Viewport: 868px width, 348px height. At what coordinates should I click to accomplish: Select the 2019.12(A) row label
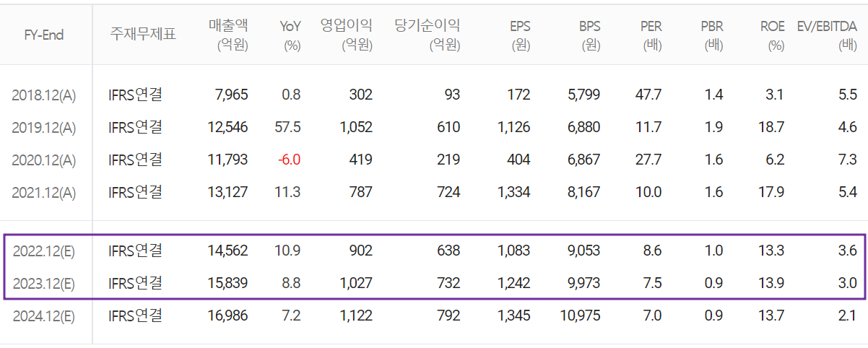click(44, 128)
